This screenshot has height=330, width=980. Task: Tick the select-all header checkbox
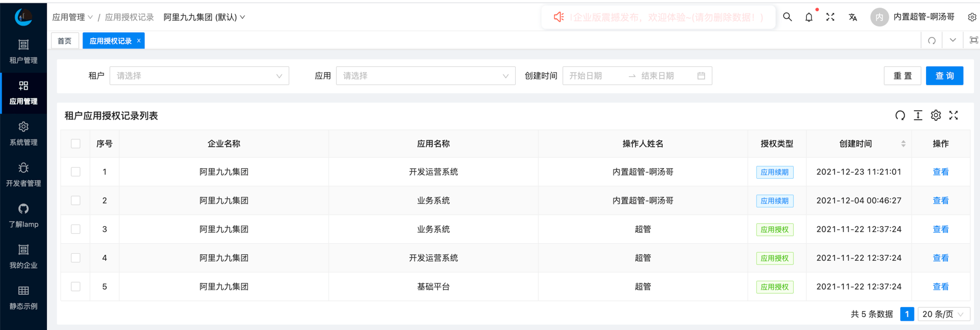point(76,144)
